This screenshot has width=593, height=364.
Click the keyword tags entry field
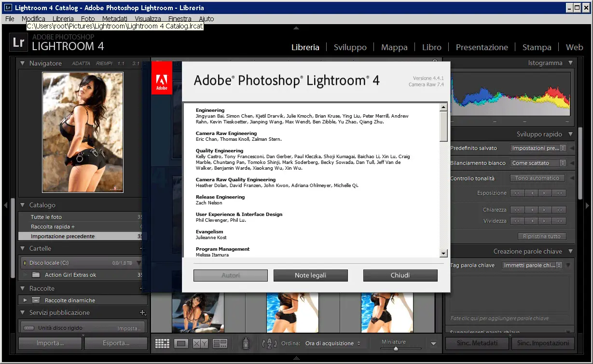click(x=510, y=294)
